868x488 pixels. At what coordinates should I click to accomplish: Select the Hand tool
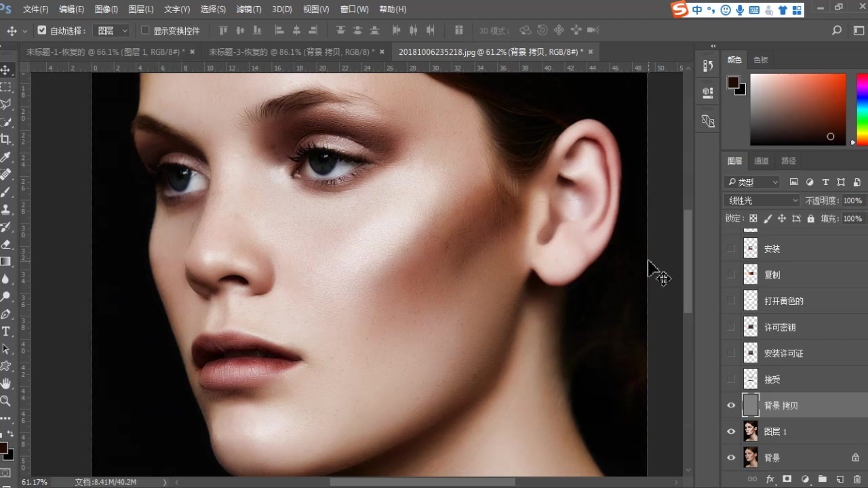point(5,384)
